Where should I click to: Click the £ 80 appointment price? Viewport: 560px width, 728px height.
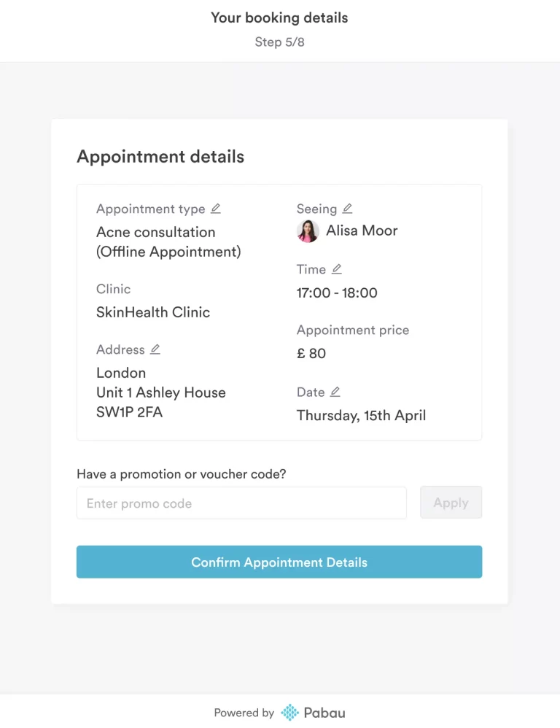click(311, 354)
